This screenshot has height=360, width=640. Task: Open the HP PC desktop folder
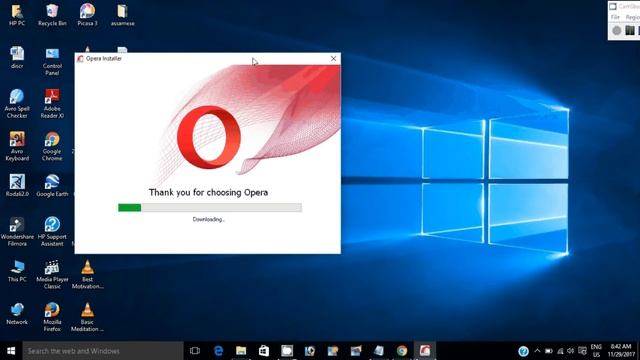[x=17, y=16]
